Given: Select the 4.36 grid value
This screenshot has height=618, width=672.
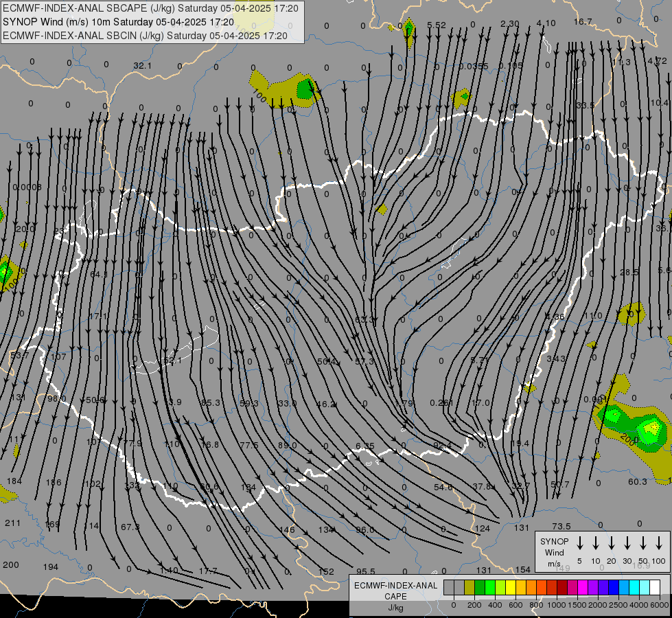Looking at the screenshot, I should tap(555, 317).
